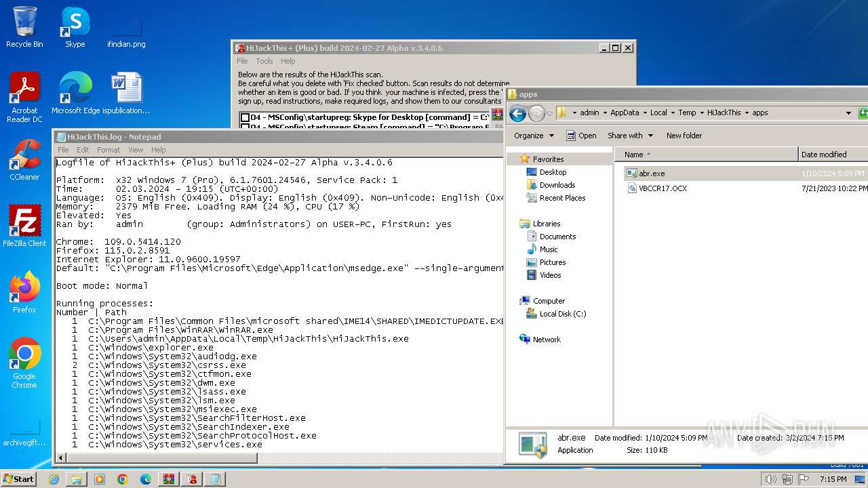The height and width of the screenshot is (488, 868).
Task: Click Notepad horizontal scrollbar left arrow
Action: (x=61, y=458)
